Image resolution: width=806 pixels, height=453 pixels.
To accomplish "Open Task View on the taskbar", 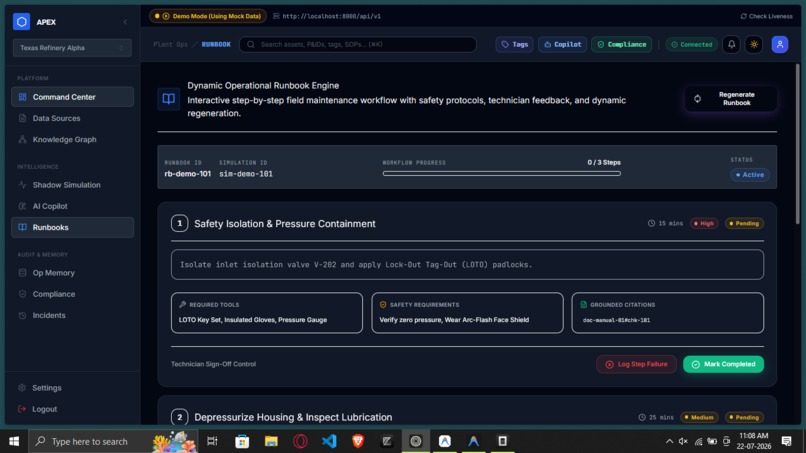I will coord(212,441).
